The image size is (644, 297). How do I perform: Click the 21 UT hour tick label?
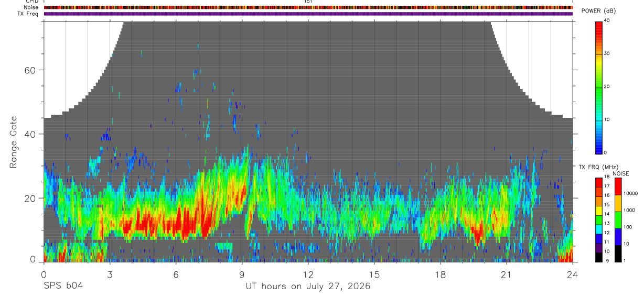point(507,274)
